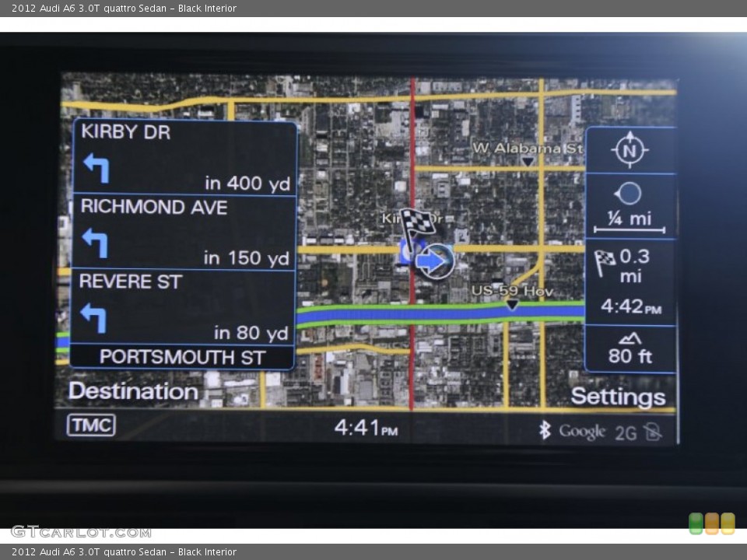Click the W Alabama St map marker
The image size is (747, 560).
[527, 162]
